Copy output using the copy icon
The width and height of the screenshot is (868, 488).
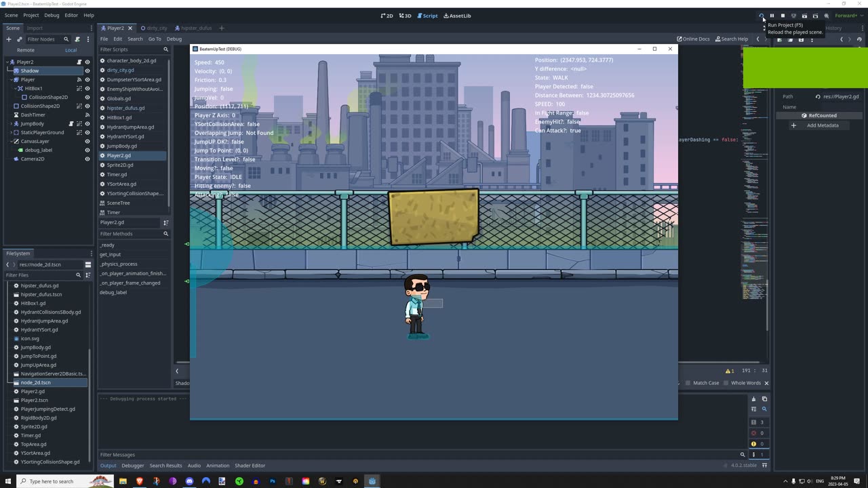click(x=764, y=399)
